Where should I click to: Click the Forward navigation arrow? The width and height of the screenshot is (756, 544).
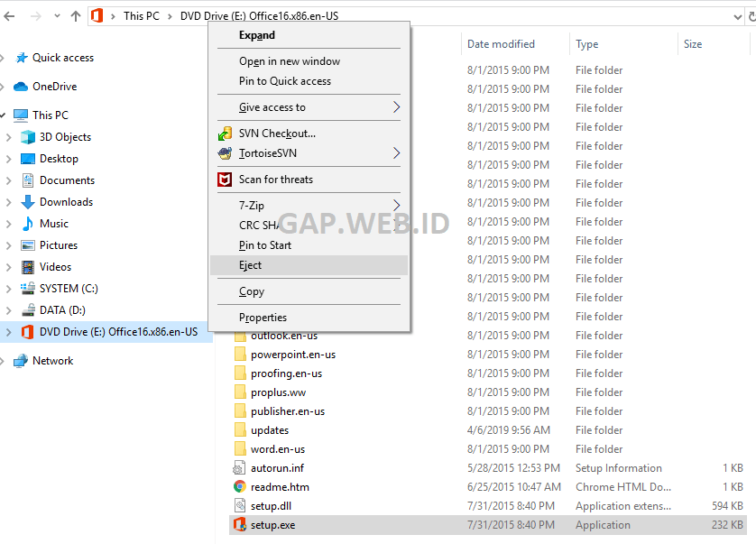coord(36,16)
